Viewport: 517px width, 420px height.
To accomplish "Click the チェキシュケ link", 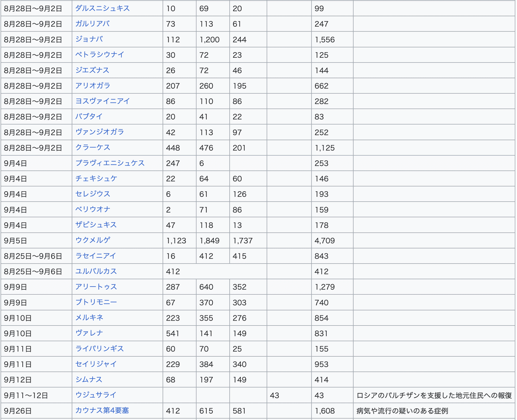I will click(96, 179).
